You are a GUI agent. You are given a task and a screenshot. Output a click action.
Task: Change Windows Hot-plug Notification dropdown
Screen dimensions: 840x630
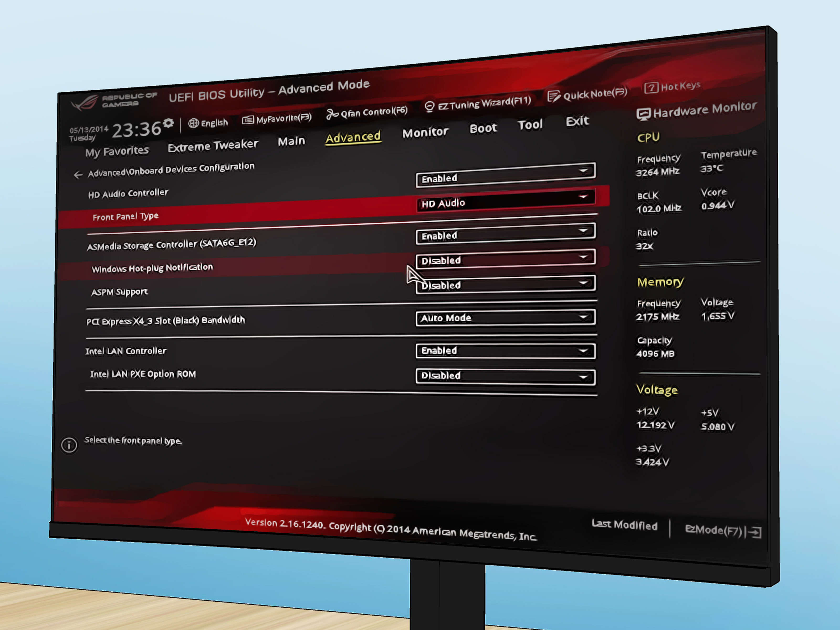click(x=505, y=259)
